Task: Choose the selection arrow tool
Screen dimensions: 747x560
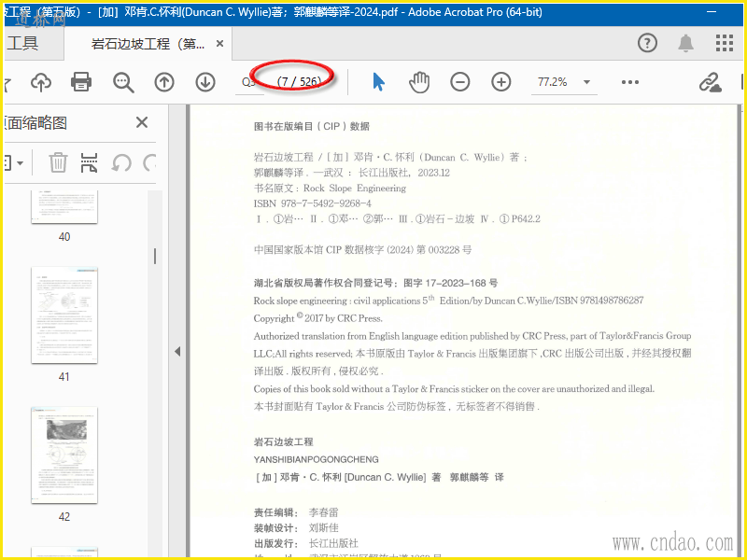Action: [x=378, y=82]
